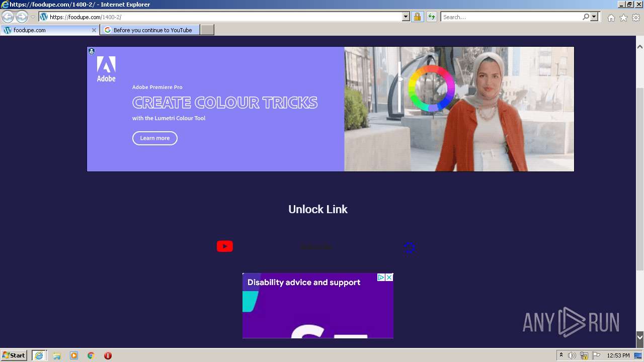644x362 pixels.
Task: Expand the address bar autocomplete dropdown
Action: 406,17
